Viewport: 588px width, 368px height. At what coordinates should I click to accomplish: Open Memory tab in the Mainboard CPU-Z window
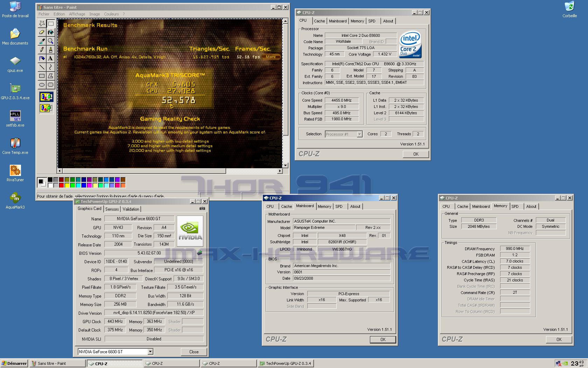(324, 206)
